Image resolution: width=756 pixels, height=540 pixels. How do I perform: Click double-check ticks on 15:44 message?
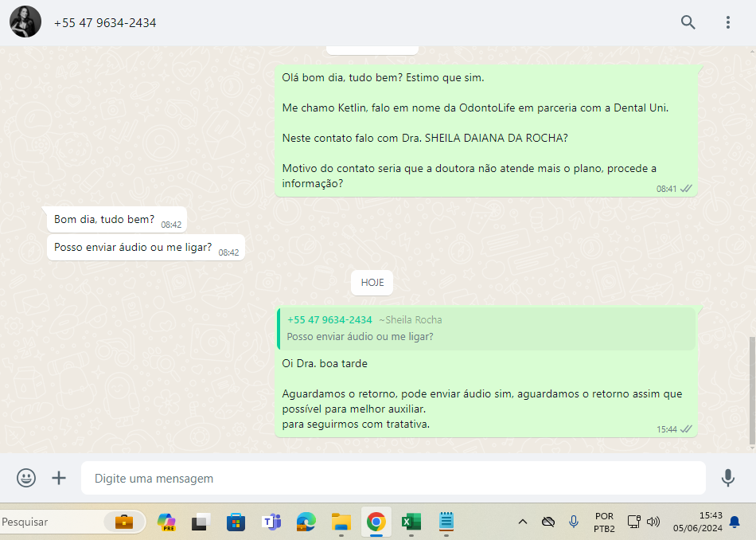[x=686, y=429]
